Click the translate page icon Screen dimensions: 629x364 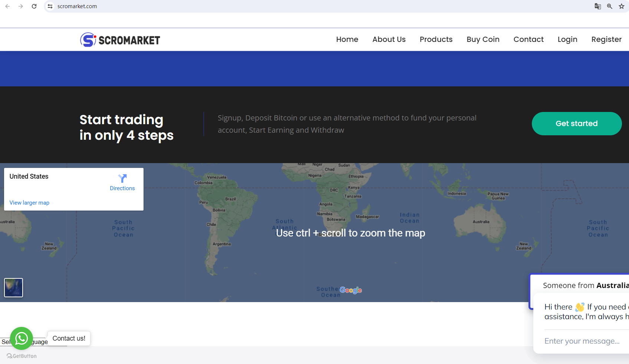pos(597,6)
